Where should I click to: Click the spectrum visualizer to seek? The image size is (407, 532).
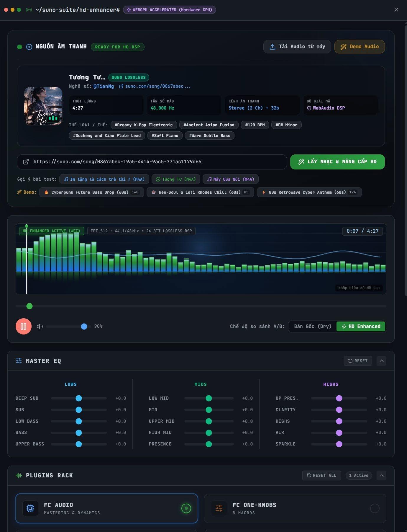click(x=201, y=259)
